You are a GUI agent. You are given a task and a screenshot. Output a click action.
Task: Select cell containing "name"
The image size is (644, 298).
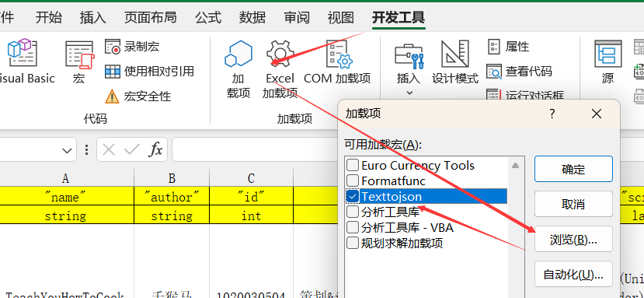point(65,197)
